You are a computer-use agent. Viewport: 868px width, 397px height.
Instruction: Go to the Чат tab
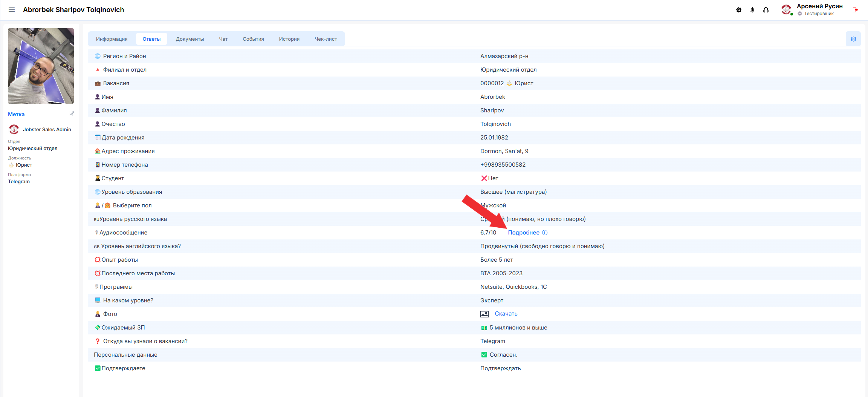coord(223,39)
